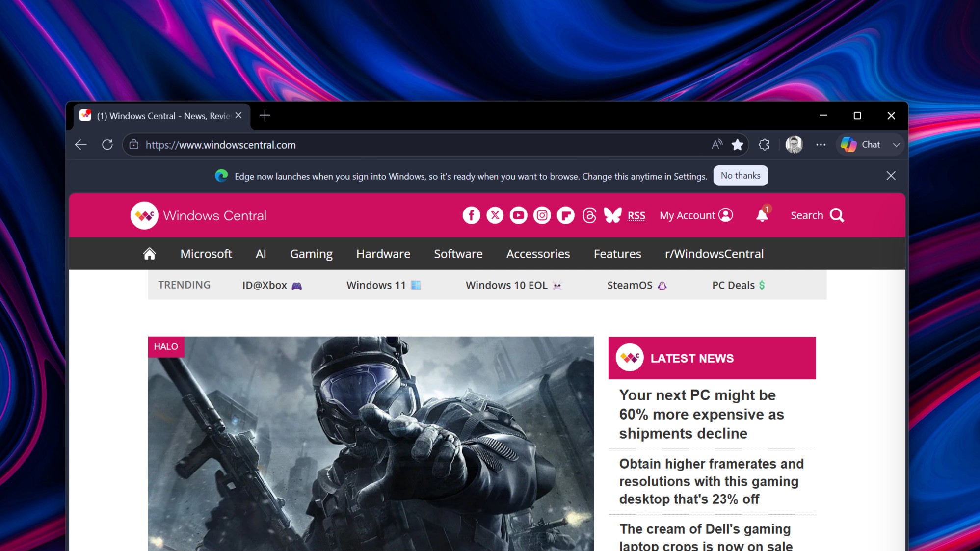Click the X (Twitter) social icon
980x551 pixels.
pyautogui.click(x=495, y=215)
